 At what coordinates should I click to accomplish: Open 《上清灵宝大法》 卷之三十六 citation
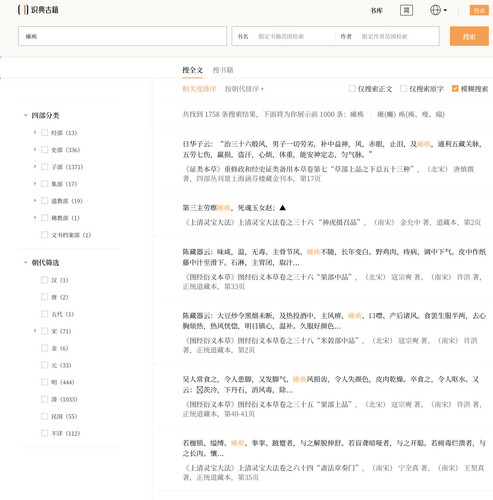click(332, 222)
